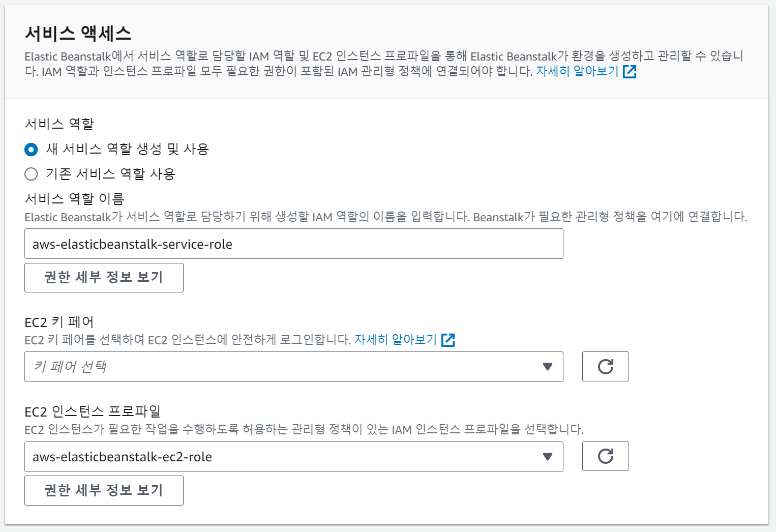Click 권한 세부 정보 보기 under the EC2 instance profile
Image resolution: width=776 pixels, height=532 pixels.
point(104,490)
